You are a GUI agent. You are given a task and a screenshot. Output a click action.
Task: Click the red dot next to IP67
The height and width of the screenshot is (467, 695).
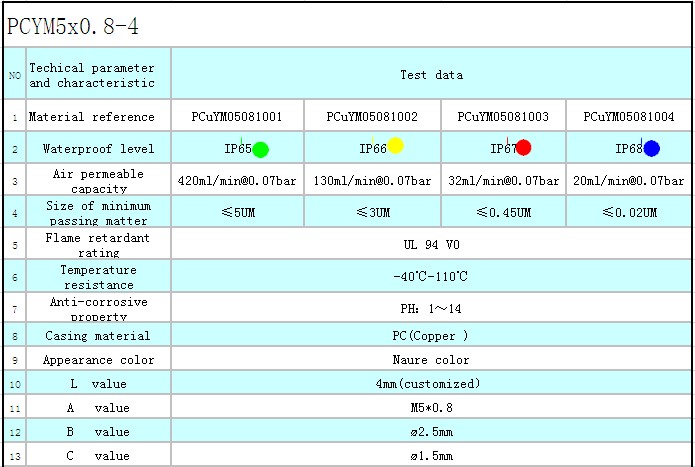tap(523, 148)
